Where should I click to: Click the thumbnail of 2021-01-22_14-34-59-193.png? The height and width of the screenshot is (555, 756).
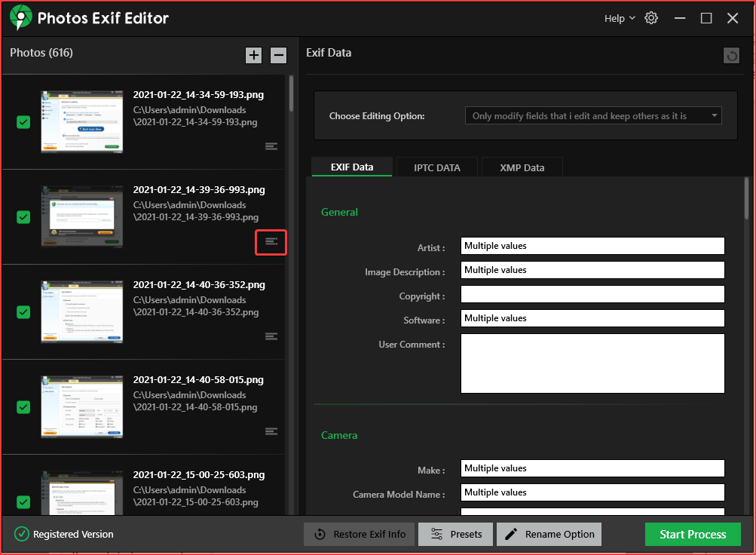[x=81, y=121]
